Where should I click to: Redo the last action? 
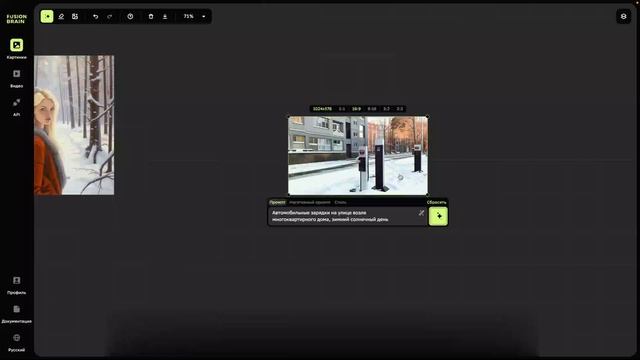[109, 16]
